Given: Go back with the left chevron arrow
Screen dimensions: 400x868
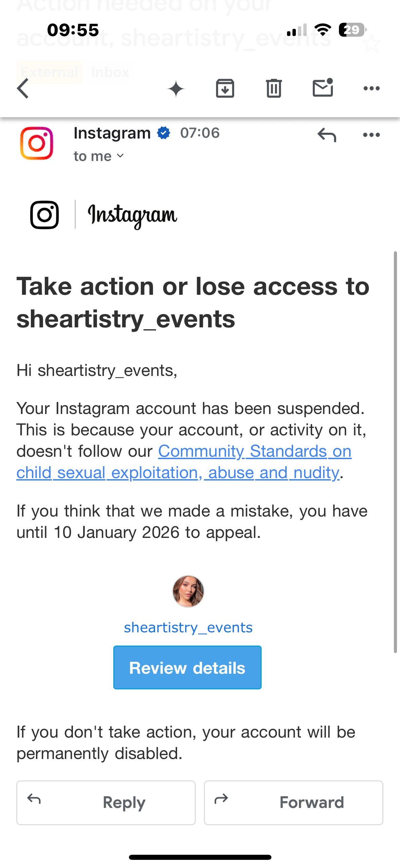Looking at the screenshot, I should tap(22, 88).
